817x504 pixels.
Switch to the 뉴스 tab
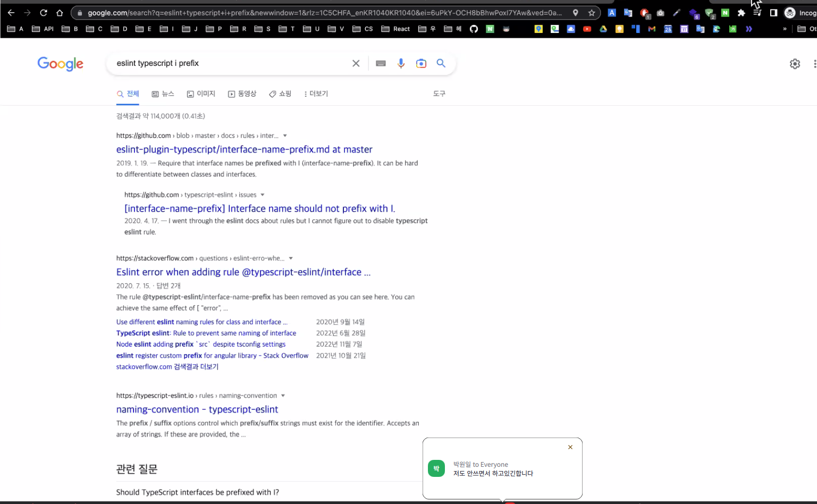click(x=163, y=94)
